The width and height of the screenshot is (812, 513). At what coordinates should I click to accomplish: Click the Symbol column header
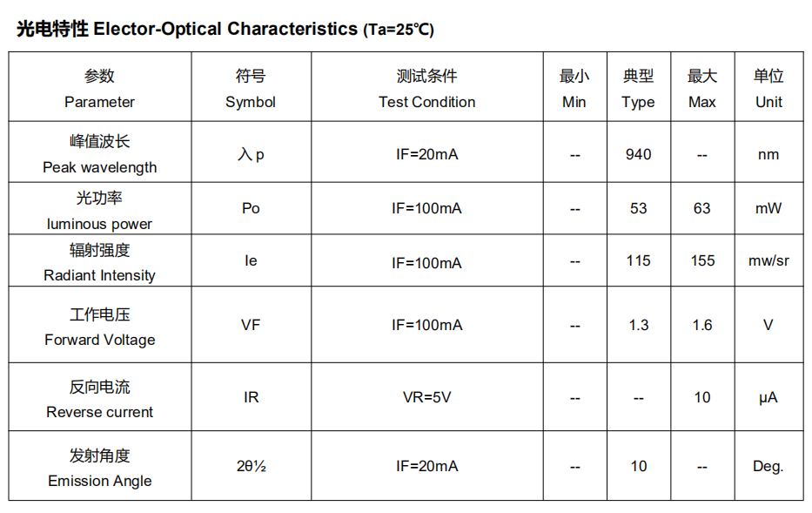coord(251,89)
